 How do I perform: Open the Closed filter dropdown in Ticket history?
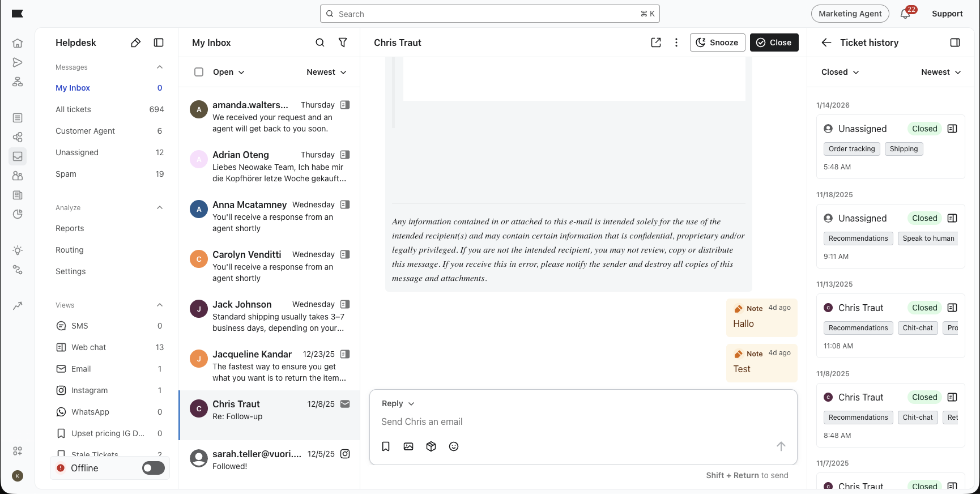coord(840,72)
